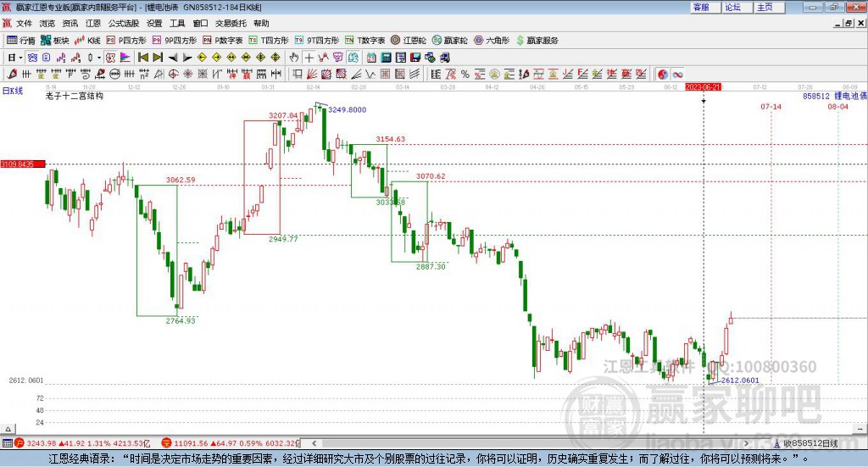Click the 08-04 projected date label
This screenshot has height=467, width=868.
837,106
